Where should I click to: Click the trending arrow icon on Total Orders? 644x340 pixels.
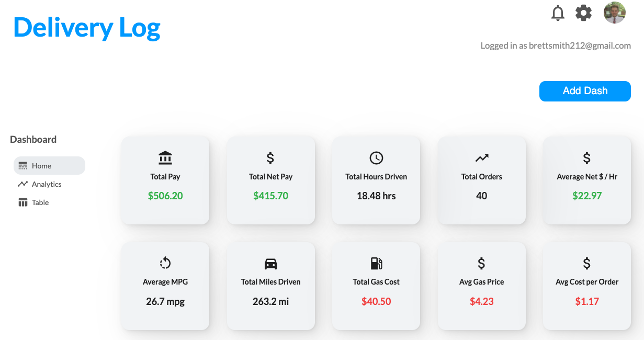point(482,157)
